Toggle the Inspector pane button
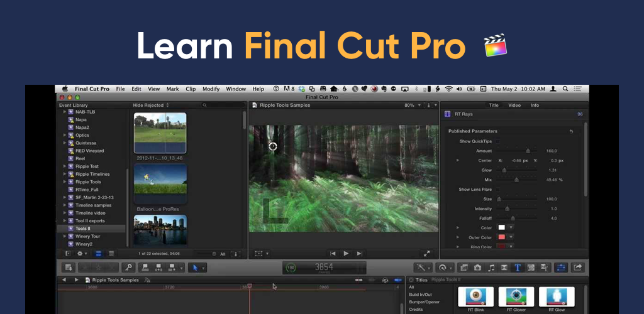Viewport: 644px width, 314px height. click(x=560, y=268)
